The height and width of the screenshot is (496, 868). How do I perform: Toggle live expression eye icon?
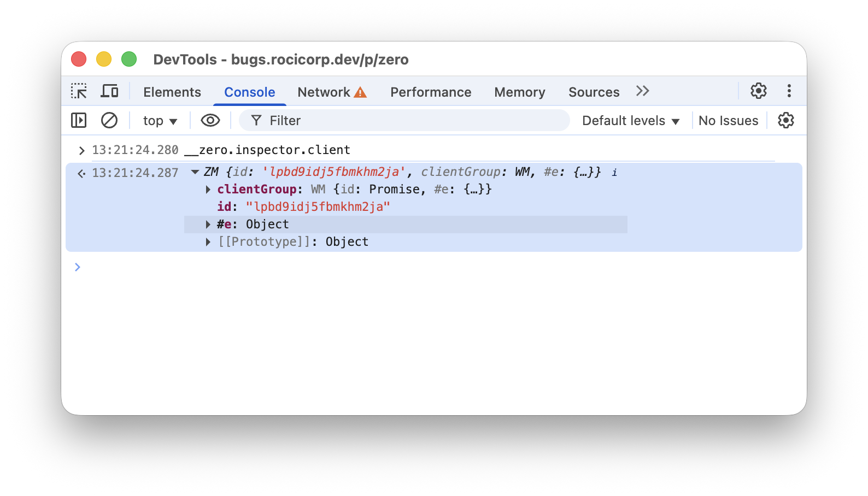210,120
